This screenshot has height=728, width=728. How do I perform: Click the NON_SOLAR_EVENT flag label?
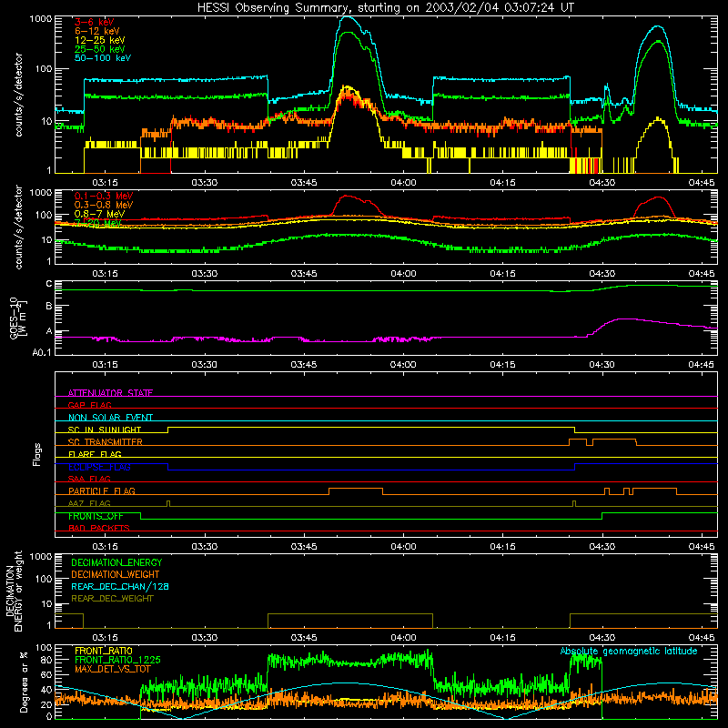(110, 418)
